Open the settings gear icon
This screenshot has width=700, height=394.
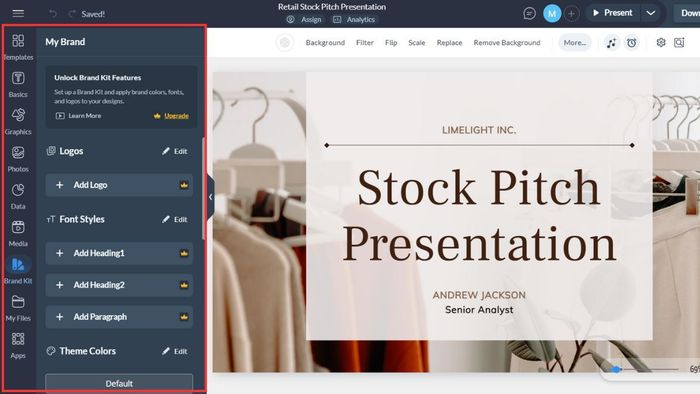point(661,42)
